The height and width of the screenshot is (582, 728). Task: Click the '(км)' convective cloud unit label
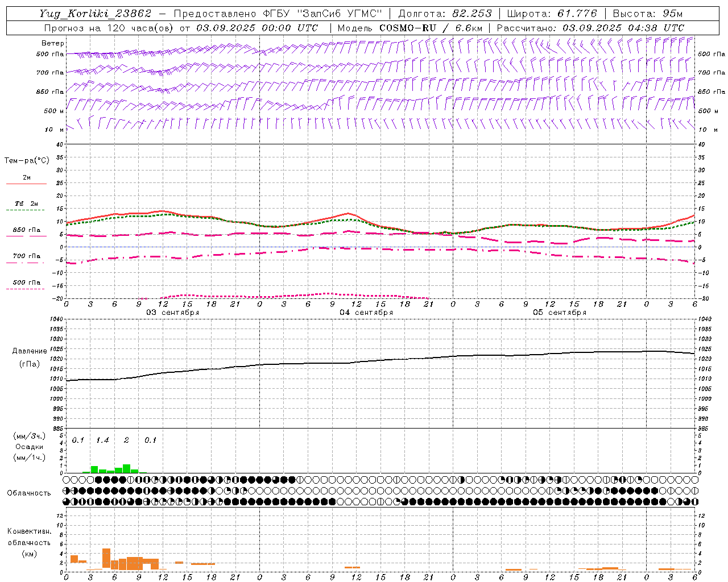tap(30, 553)
